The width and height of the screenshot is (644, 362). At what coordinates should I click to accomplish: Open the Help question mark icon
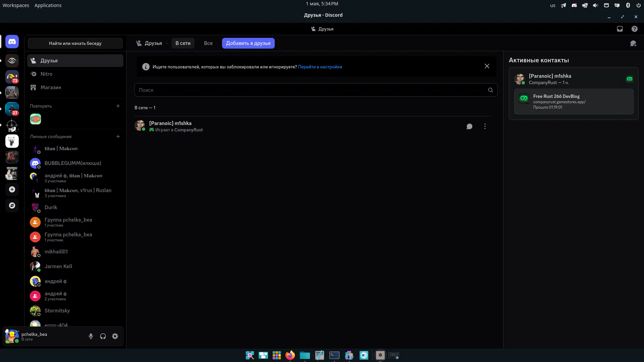point(635,29)
